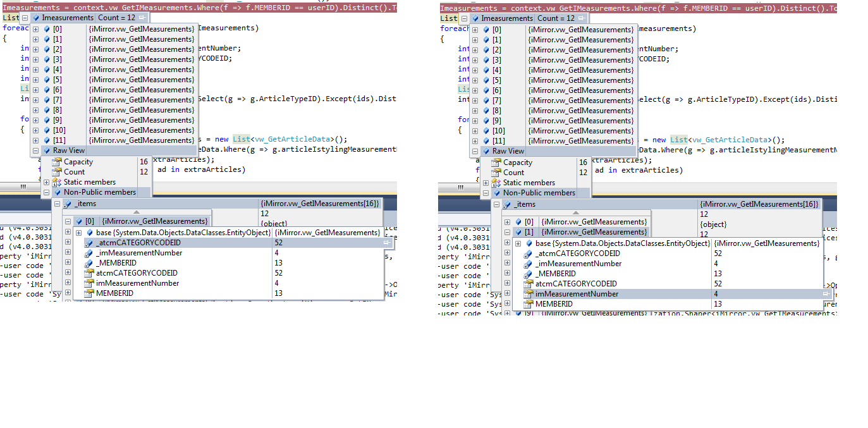Click 'Count = 12' value in right datatip

coord(556,18)
